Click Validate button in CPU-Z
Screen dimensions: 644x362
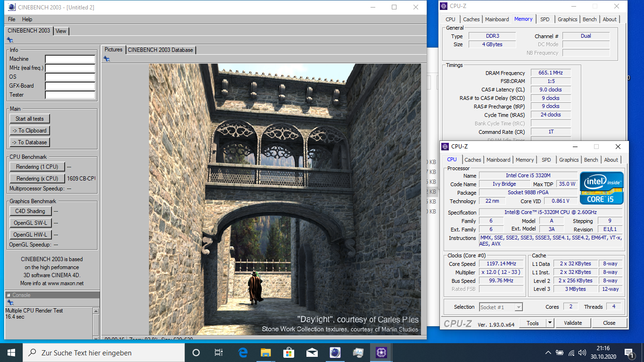coord(573,323)
